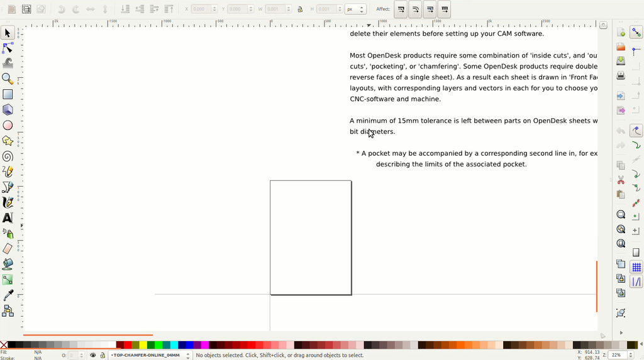
Task: Toggle Affect stroke width scaling
Action: tap(401, 9)
